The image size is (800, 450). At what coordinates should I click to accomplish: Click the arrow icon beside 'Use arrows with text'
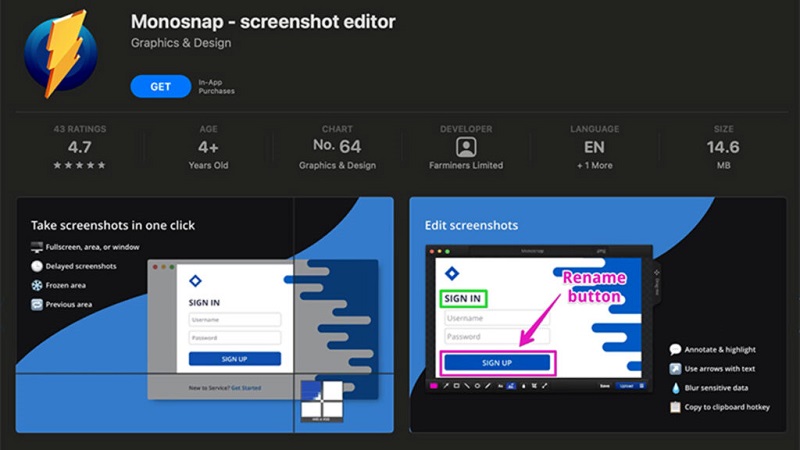(x=675, y=368)
